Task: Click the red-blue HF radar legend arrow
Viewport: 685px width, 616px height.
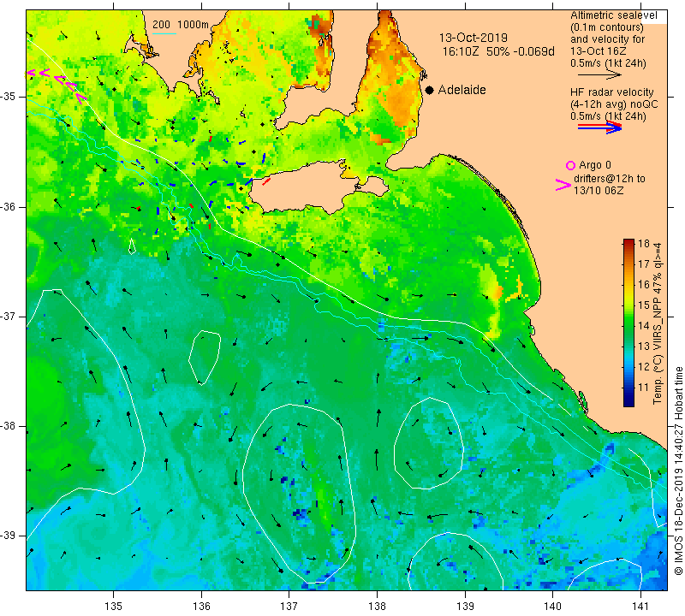Action: point(599,127)
